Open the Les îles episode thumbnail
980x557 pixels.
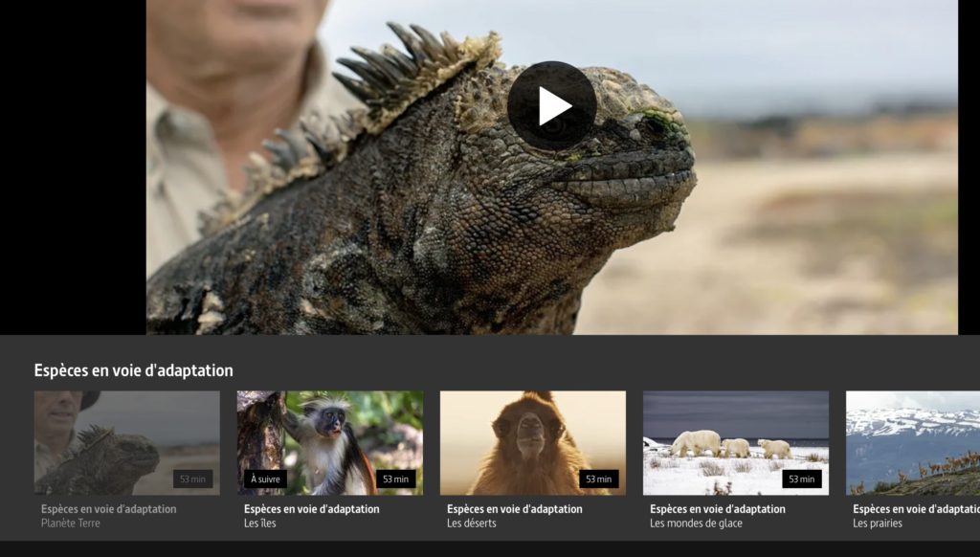tap(330, 443)
